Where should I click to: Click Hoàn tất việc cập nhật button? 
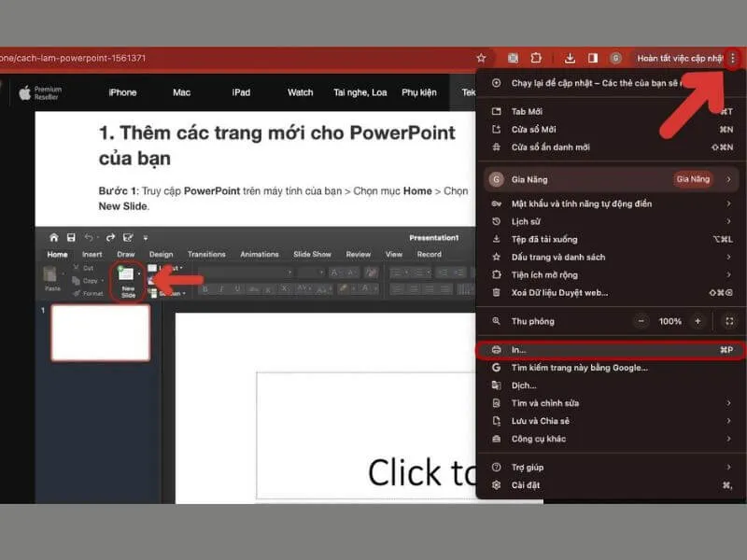[x=680, y=58]
